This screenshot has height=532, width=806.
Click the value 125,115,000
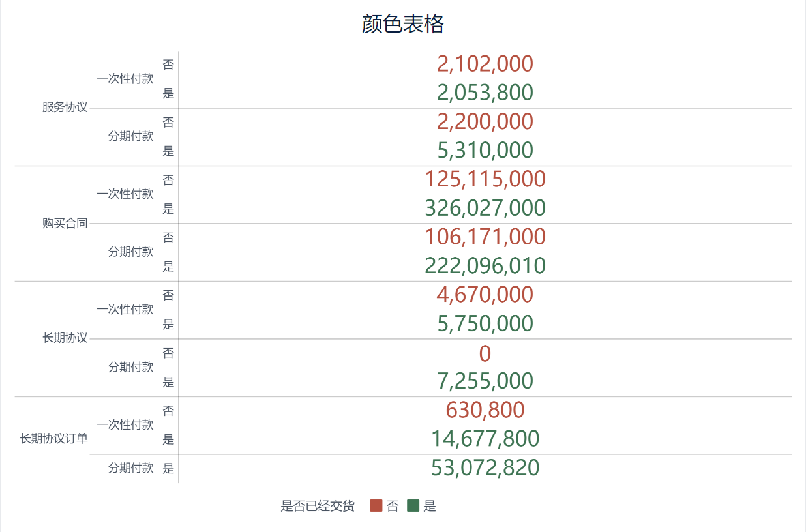pyautogui.click(x=485, y=179)
